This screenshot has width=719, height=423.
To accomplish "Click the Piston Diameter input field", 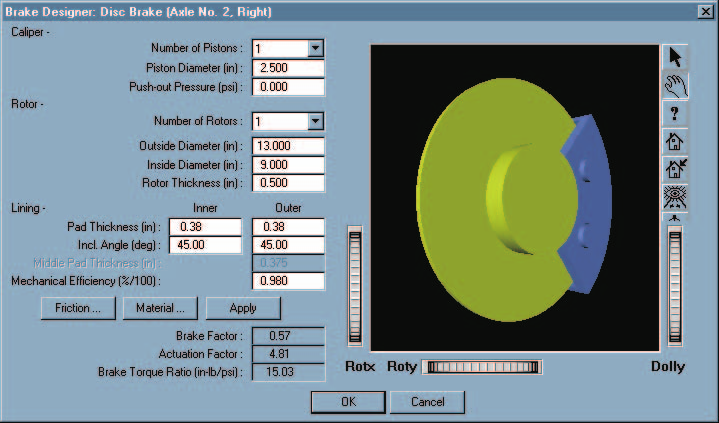I will point(288,68).
